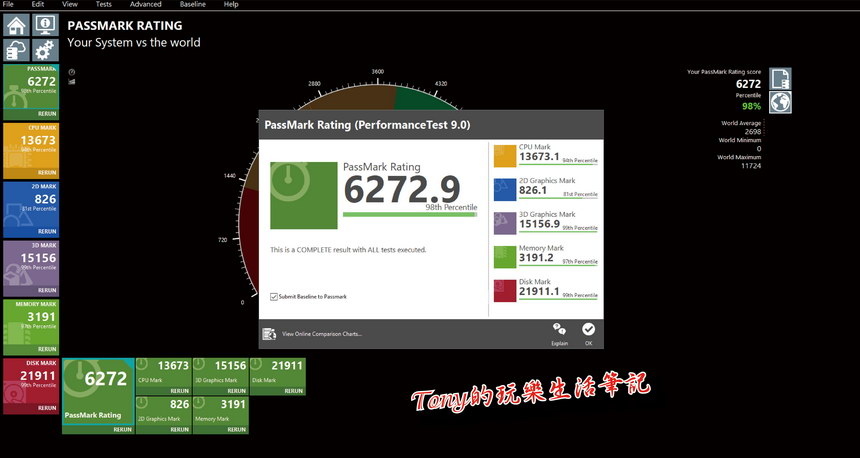Click the cloud baseline manager icon
860x458 pixels.
[x=16, y=50]
